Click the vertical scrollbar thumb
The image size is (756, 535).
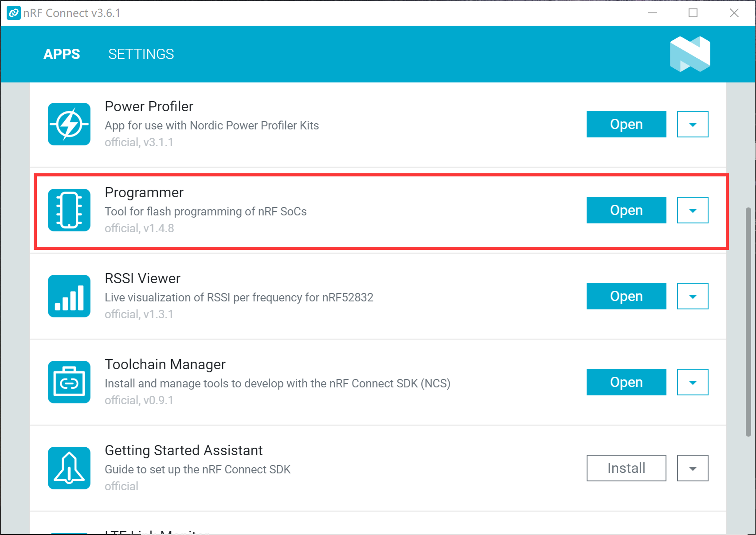(x=748, y=321)
